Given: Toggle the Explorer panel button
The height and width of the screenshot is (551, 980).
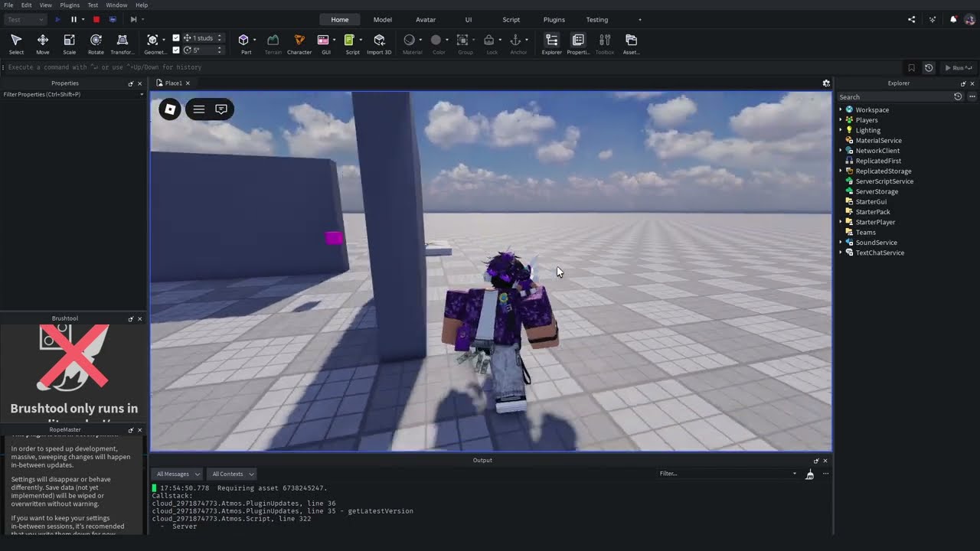Looking at the screenshot, I should tap(551, 44).
